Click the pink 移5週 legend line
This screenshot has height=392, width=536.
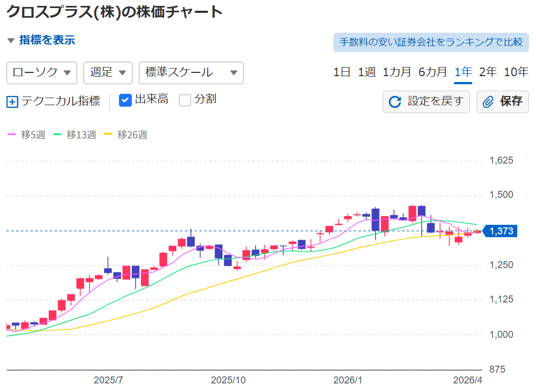pyautogui.click(x=12, y=135)
